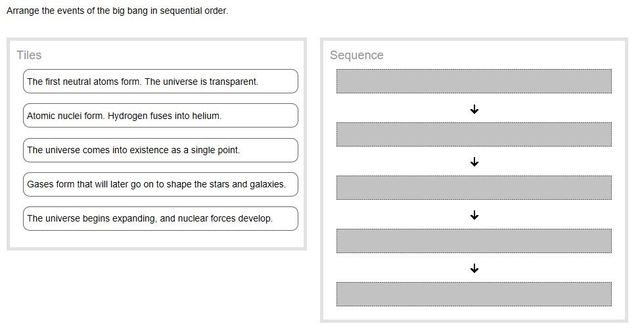644x332 pixels.
Task: Click the second empty sequence slot
Action: 474,134
